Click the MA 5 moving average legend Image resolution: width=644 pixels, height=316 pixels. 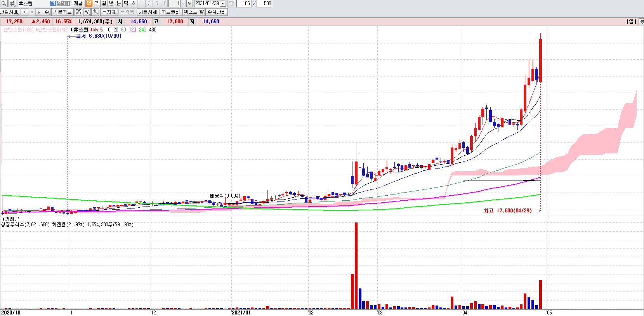(x=97, y=30)
